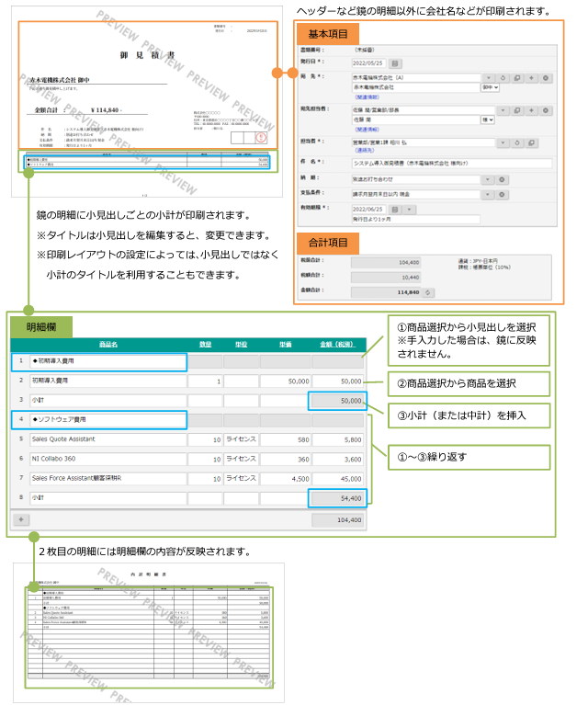The image size is (588, 705).
Task: Click the plus button below the 明細欄 table
Action: click(x=21, y=519)
